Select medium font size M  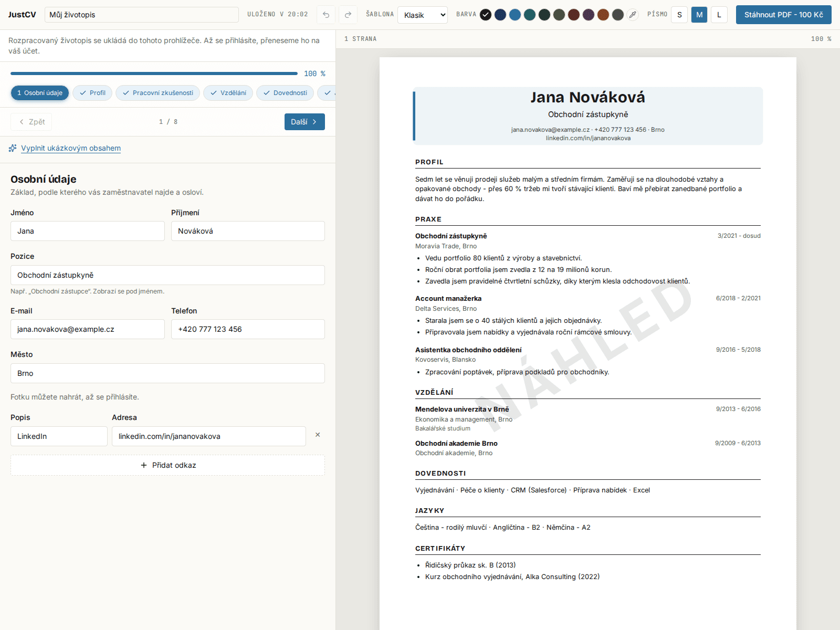699,15
